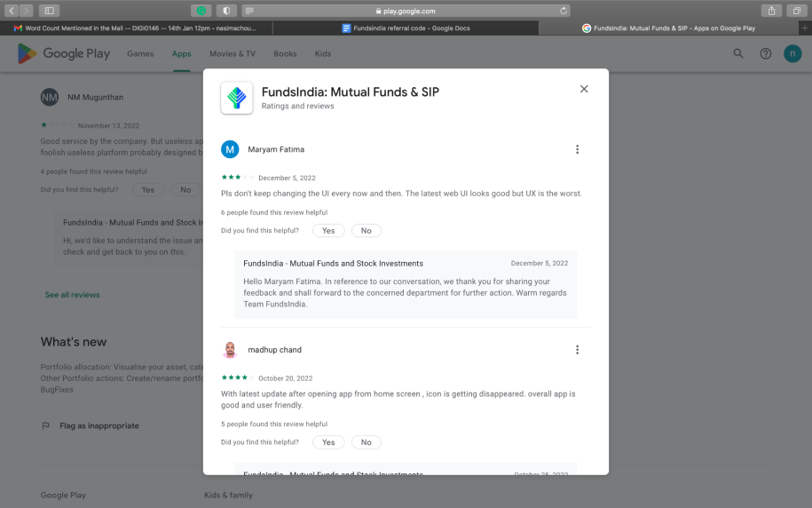The width and height of the screenshot is (812, 508).
Task: Mark Maryam Fatima's review not helpful with No
Action: tap(367, 231)
